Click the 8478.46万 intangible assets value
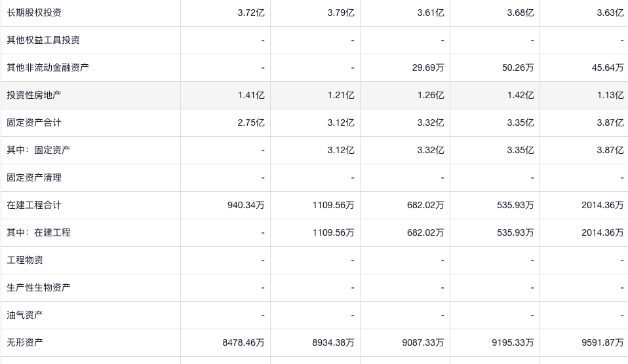628x364 pixels. (x=244, y=342)
